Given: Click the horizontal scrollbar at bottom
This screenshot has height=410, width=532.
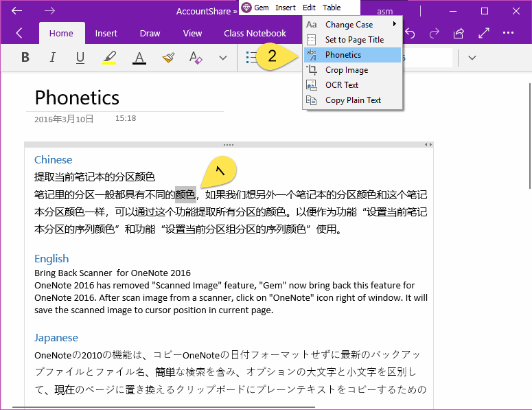Looking at the screenshot, I should 163,407.
